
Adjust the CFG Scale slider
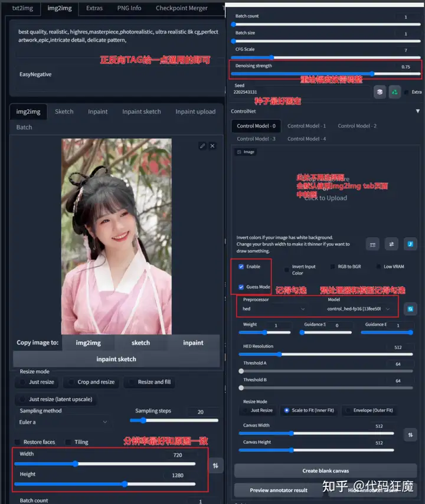[x=325, y=57]
